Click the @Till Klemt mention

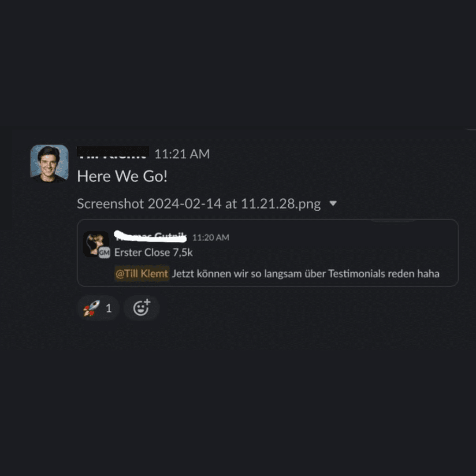[142, 274]
